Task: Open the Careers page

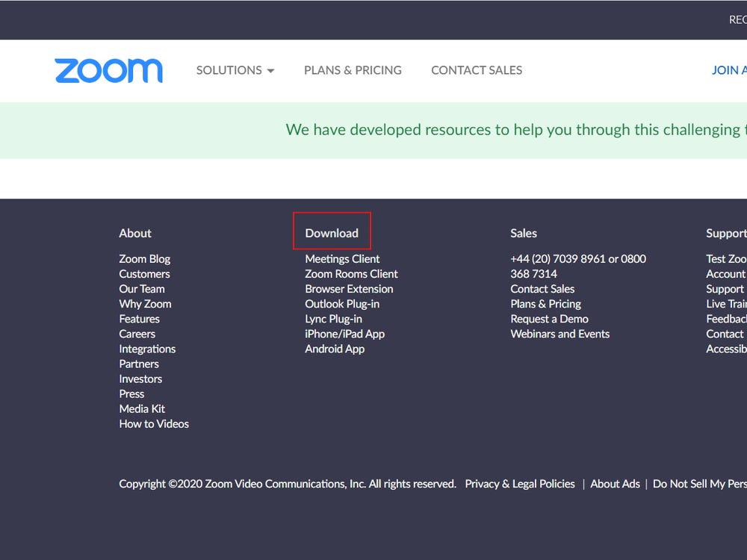Action: 137,334
